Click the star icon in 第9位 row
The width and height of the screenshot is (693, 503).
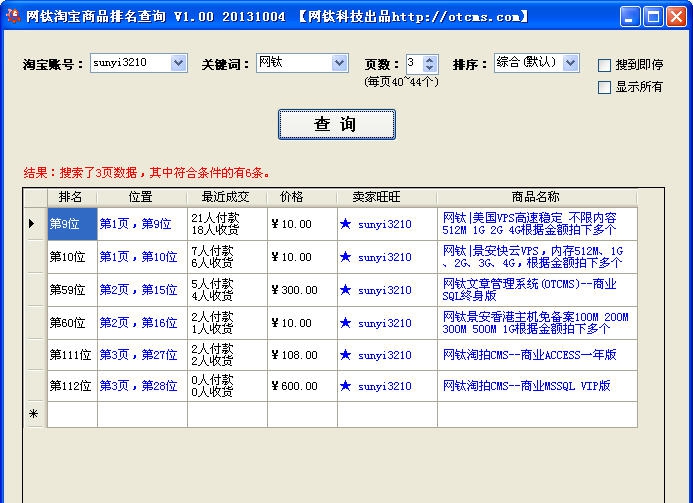click(346, 224)
